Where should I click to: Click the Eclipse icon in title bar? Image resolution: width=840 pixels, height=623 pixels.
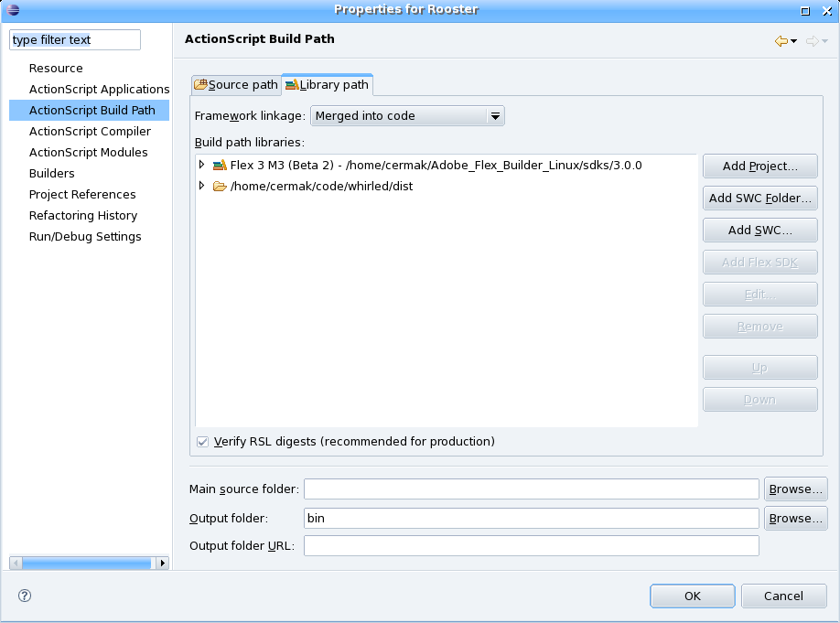[x=13, y=10]
